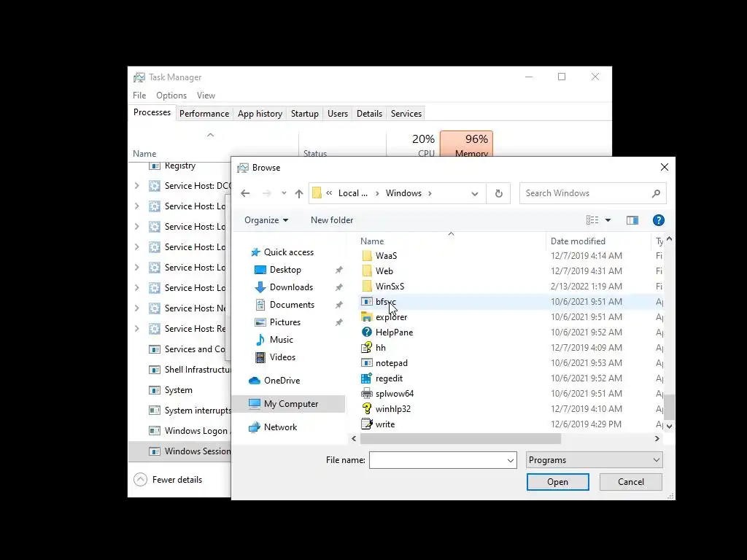The width and height of the screenshot is (747, 560).
Task: Switch to Performance tab in Task Manager
Action: 204,114
